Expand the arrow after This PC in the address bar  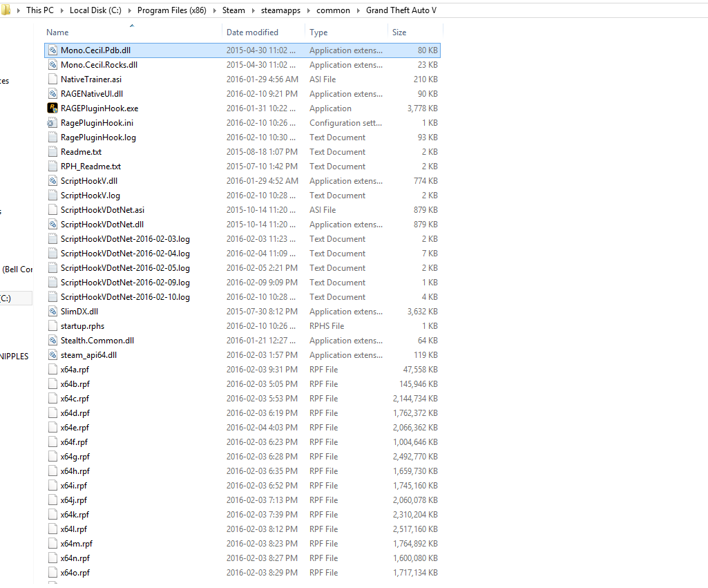point(62,10)
